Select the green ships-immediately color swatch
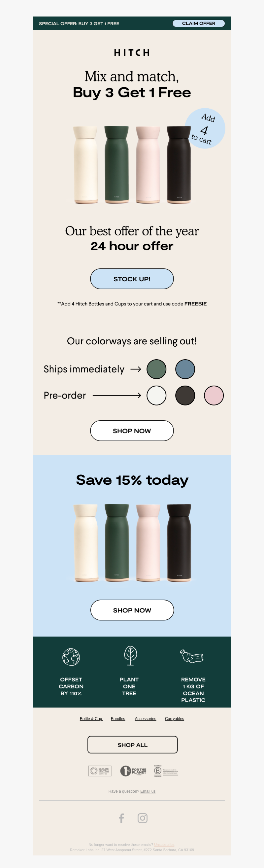Image resolution: width=264 pixels, height=868 pixels. click(x=156, y=369)
